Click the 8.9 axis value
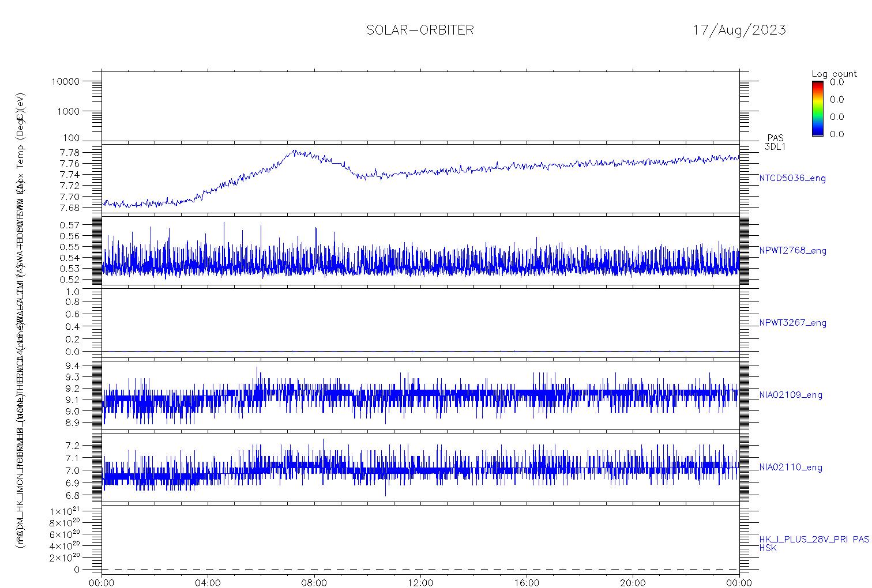The height and width of the screenshot is (588, 872). 73,423
